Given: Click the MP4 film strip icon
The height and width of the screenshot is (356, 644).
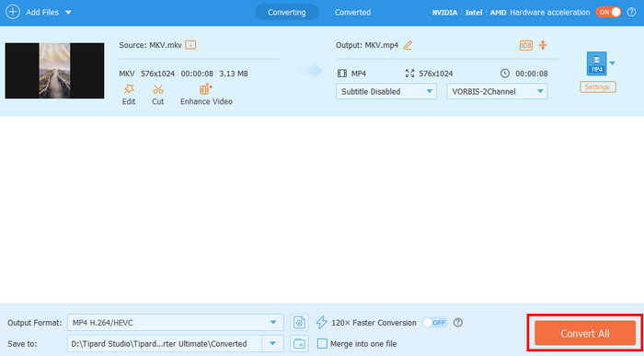Looking at the screenshot, I should click(342, 74).
